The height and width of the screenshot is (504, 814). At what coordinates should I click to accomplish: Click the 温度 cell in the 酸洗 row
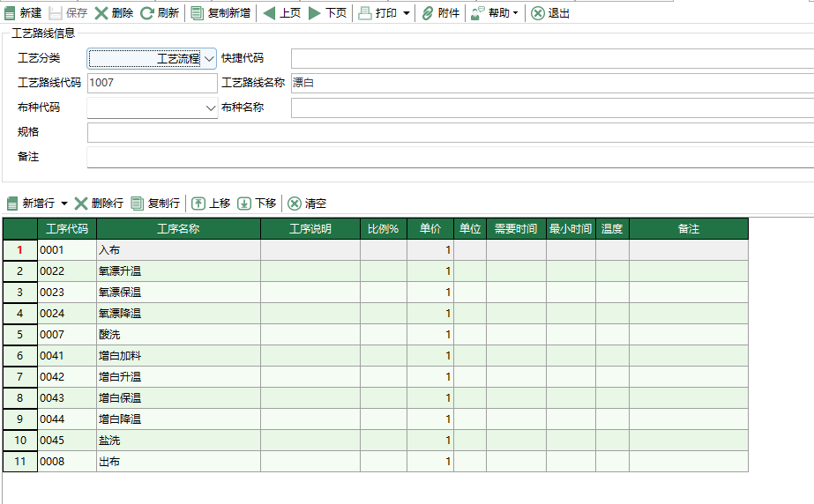coord(613,335)
